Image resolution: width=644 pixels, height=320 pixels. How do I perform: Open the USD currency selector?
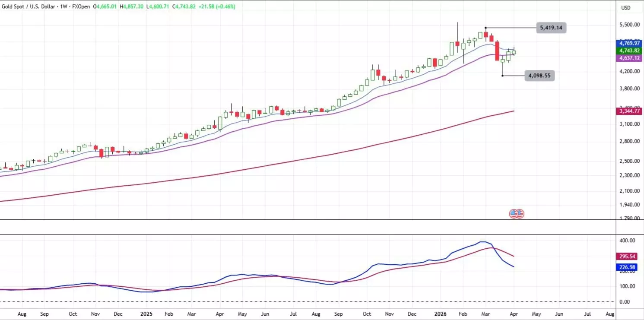[626, 8]
